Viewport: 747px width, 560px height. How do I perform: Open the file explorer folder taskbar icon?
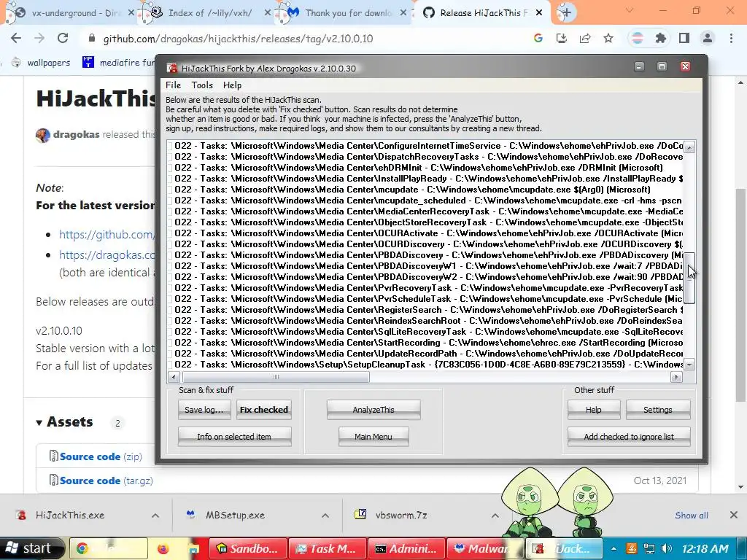[193, 548]
